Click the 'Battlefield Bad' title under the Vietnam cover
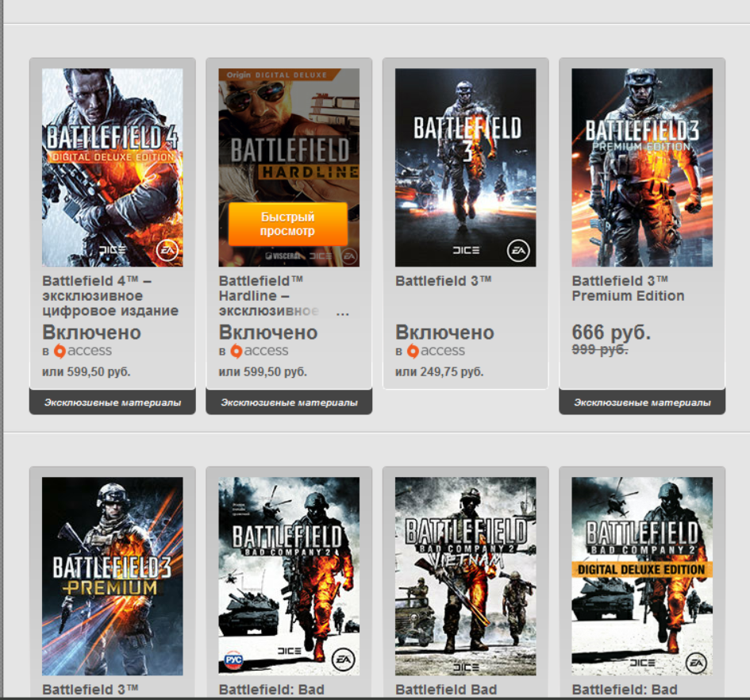750x700 pixels. [x=446, y=690]
